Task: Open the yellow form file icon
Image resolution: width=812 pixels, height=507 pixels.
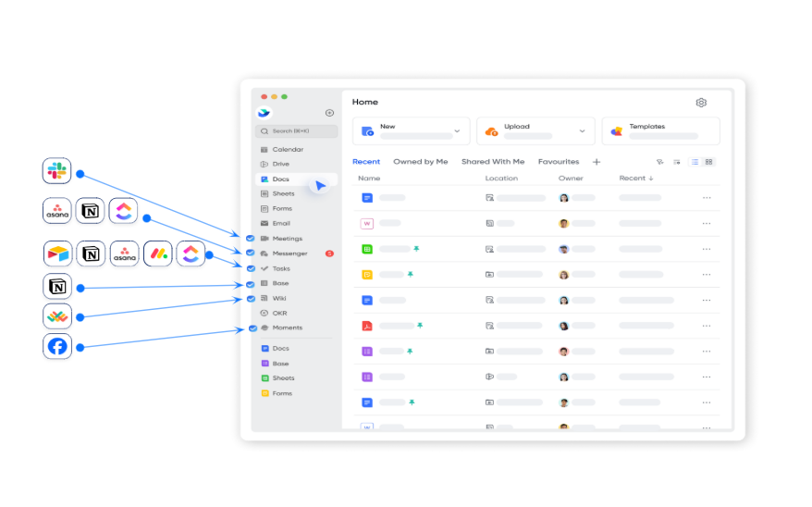Action: coord(367,275)
